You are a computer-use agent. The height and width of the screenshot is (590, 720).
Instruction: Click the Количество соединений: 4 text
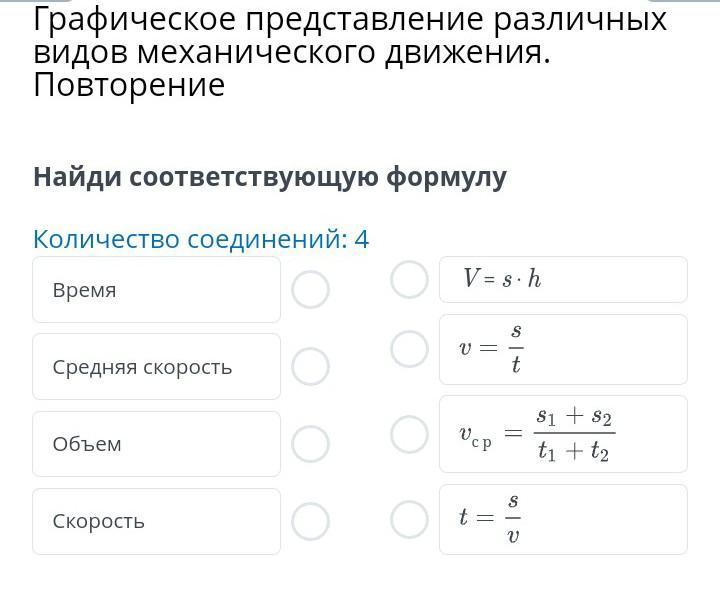[x=201, y=240]
